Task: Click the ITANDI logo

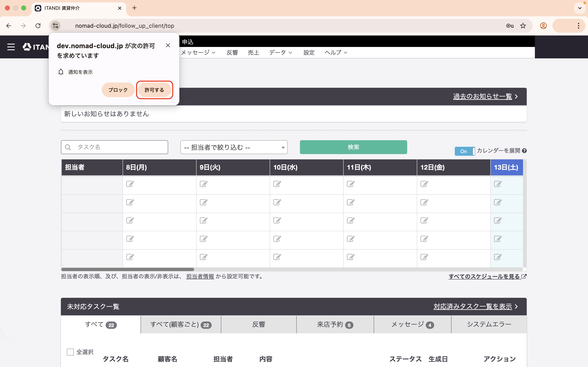Action: (x=36, y=47)
